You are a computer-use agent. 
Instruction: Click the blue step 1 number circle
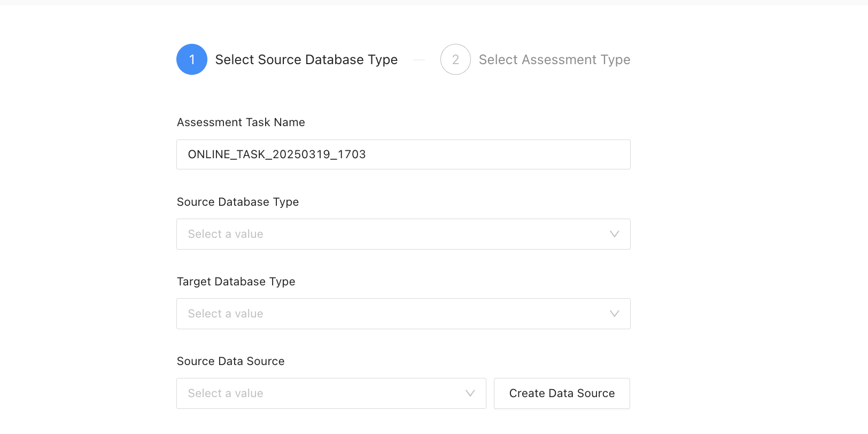coord(192,59)
